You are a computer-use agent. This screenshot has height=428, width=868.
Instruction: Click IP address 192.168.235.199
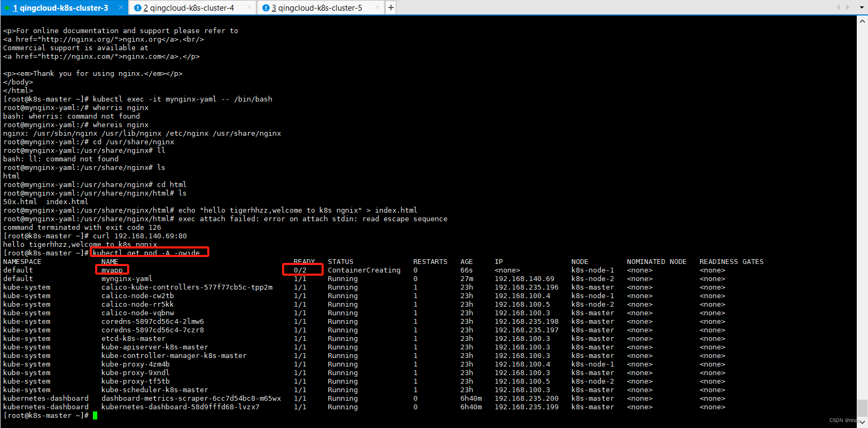click(527, 407)
